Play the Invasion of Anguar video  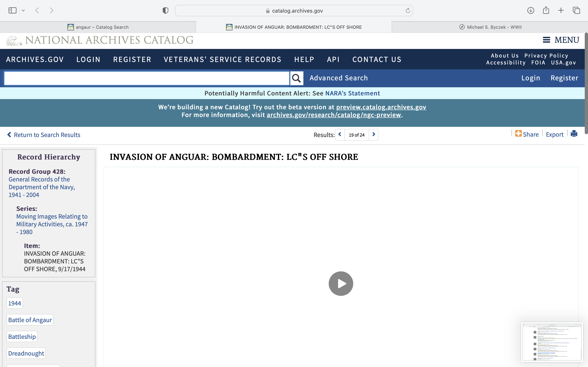coord(341,283)
